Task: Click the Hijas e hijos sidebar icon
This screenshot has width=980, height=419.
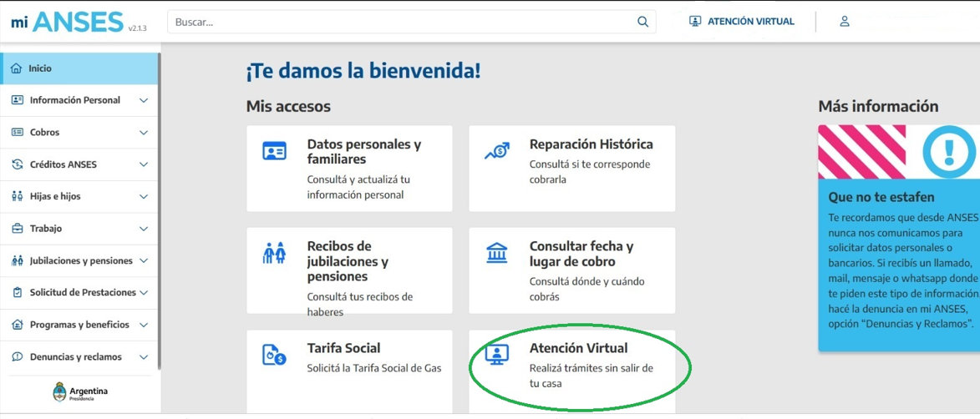Action: tap(18, 197)
